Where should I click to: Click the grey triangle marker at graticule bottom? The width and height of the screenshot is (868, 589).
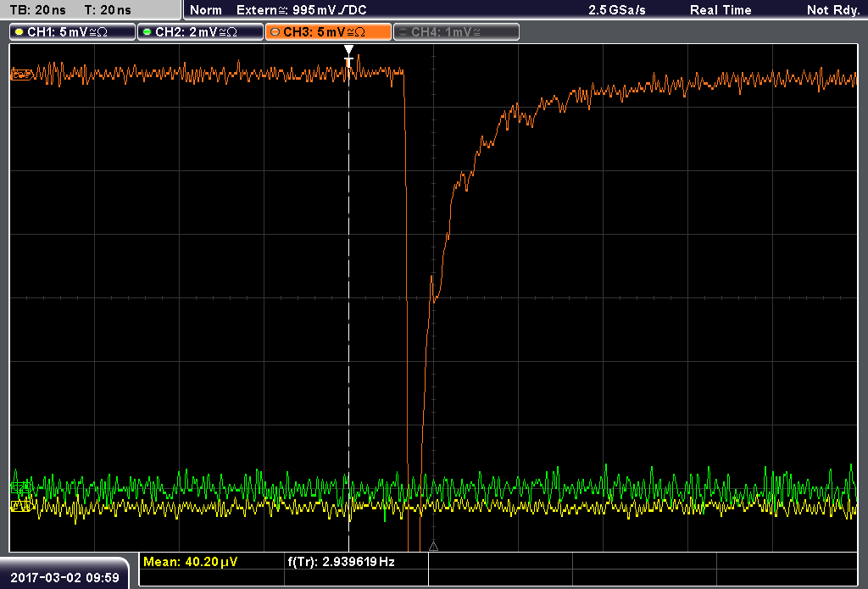pos(433,546)
